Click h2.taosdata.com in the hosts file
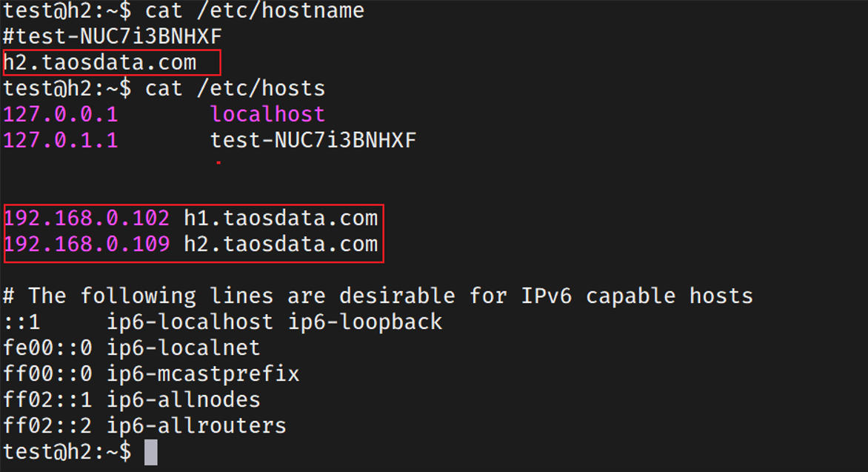The height and width of the screenshot is (472, 868). click(281, 245)
